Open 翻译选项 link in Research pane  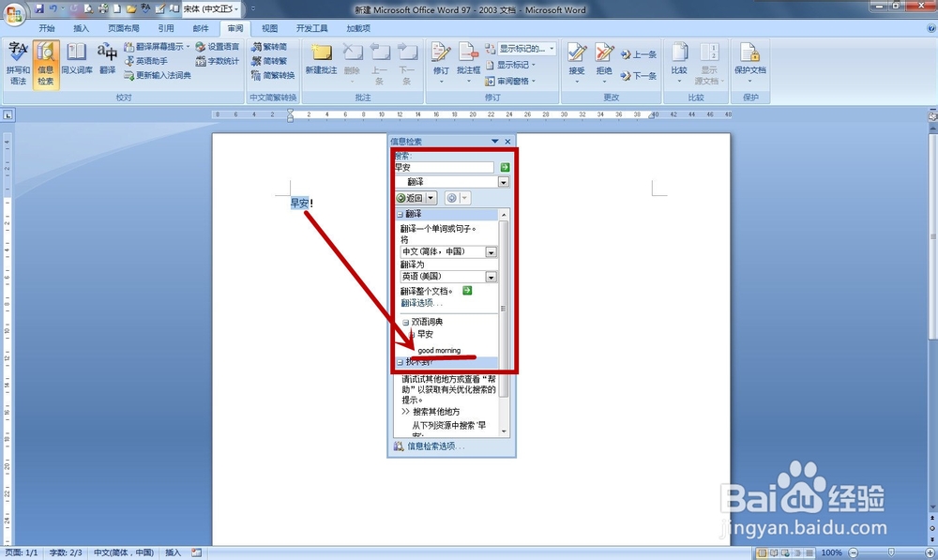(x=419, y=302)
